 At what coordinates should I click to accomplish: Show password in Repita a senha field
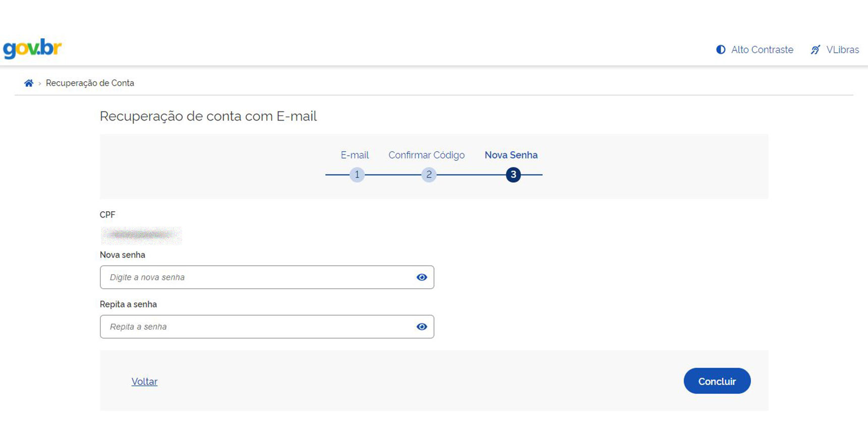pyautogui.click(x=422, y=327)
